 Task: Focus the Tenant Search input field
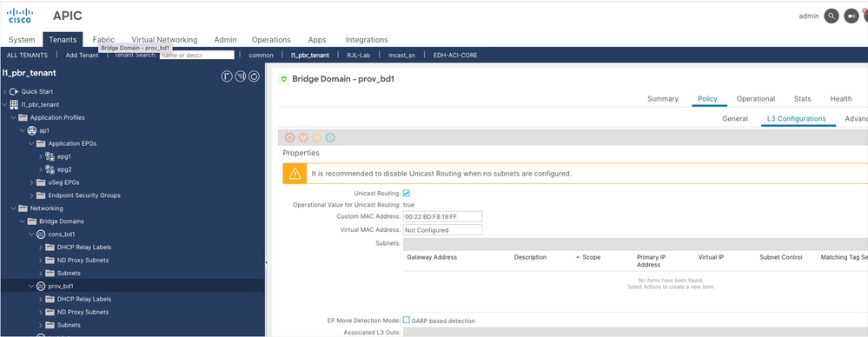(x=197, y=55)
